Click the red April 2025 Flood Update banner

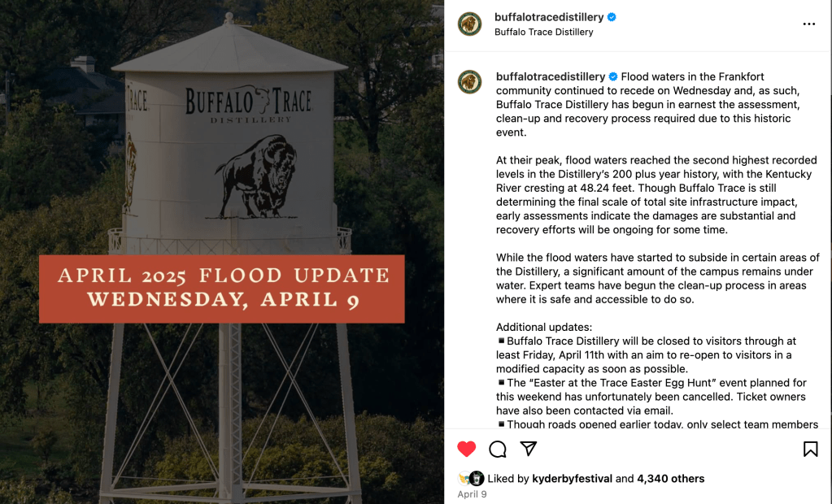pyautogui.click(x=222, y=289)
